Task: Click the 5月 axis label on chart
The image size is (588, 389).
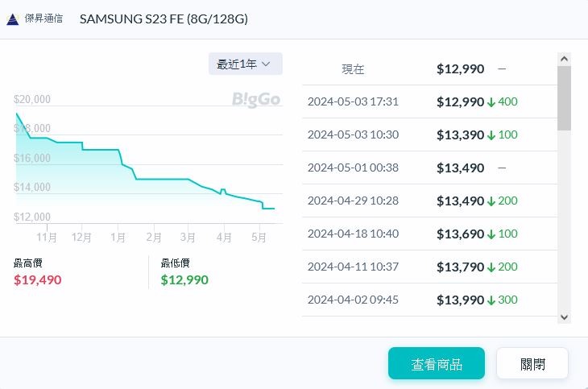Action: (x=259, y=238)
